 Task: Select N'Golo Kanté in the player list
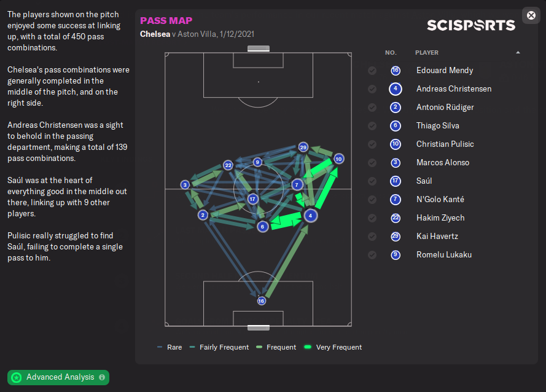pos(440,200)
